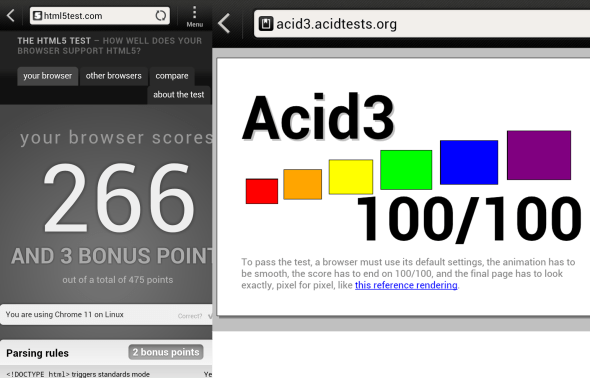Tap the 266 score number
Viewport: 590px width, 378px height.
pyautogui.click(x=119, y=198)
